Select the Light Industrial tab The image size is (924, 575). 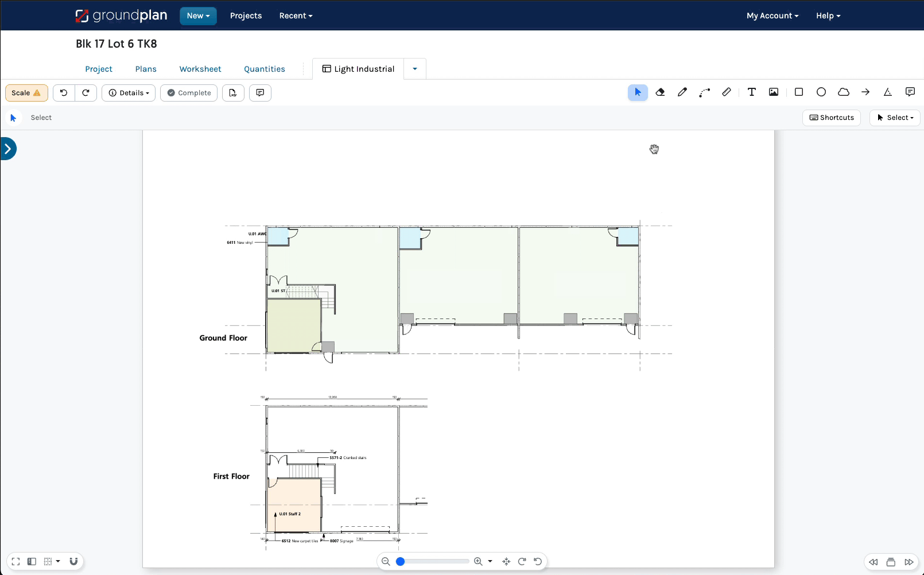pyautogui.click(x=359, y=69)
